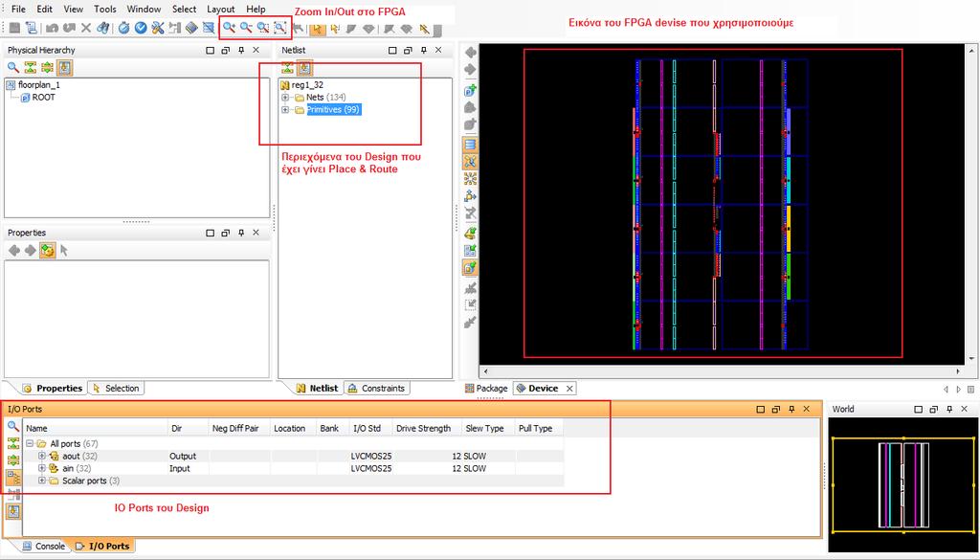Expand the Nets (134) folder
This screenshot has height=560, width=980.
click(x=285, y=98)
